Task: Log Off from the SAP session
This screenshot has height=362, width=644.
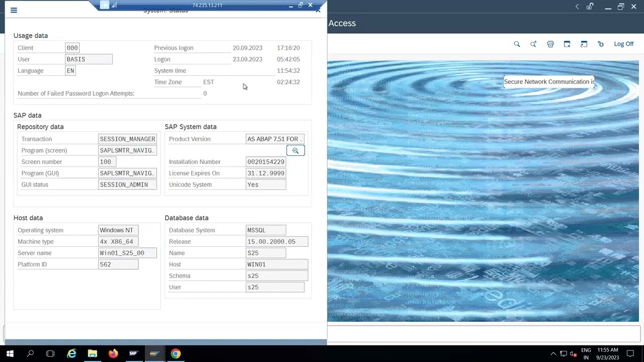Action: pos(623,44)
